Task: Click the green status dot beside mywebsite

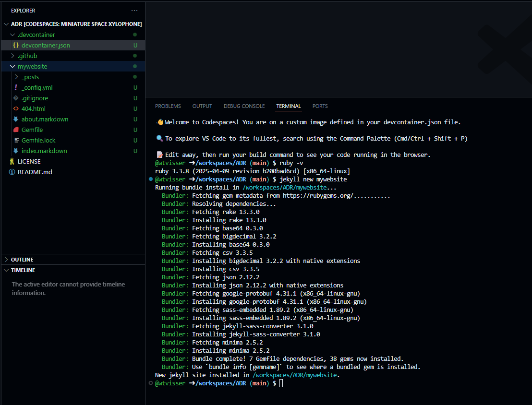Action: point(135,66)
